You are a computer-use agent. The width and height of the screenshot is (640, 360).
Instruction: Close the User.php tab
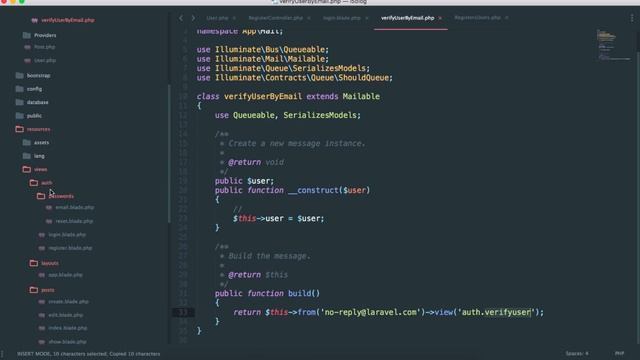click(234, 18)
